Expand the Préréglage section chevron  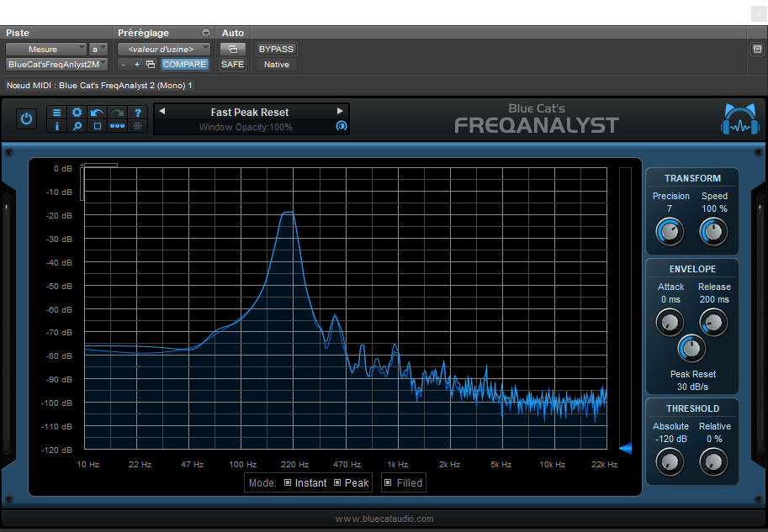(204, 33)
